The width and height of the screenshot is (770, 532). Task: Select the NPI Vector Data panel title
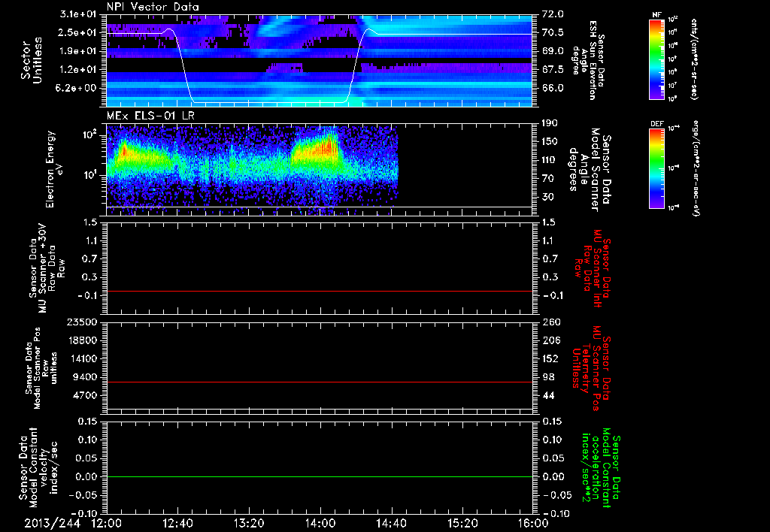point(153,7)
